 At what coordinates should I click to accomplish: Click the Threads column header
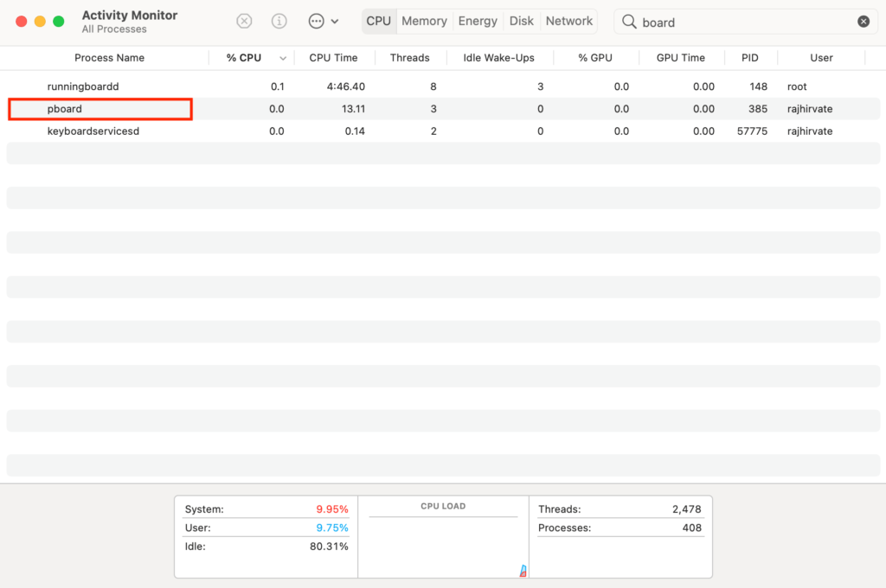click(x=409, y=58)
